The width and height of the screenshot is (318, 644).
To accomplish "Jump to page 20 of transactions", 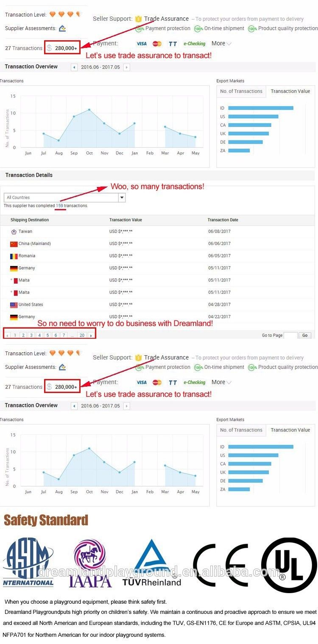I will pyautogui.click(x=82, y=335).
